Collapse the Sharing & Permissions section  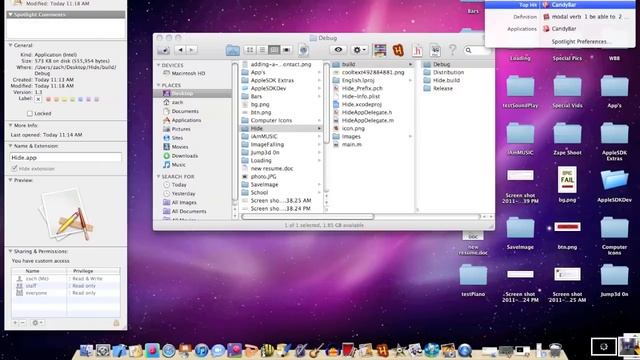pyautogui.click(x=11, y=251)
